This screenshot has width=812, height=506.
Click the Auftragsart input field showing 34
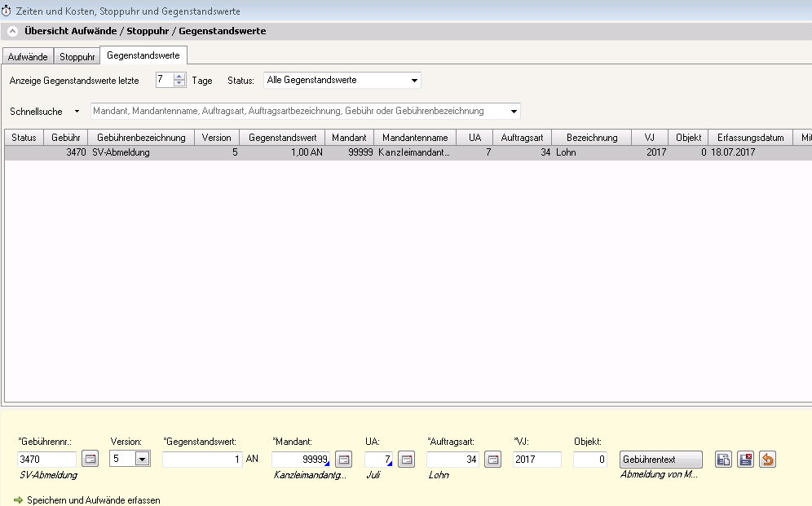[x=452, y=460]
